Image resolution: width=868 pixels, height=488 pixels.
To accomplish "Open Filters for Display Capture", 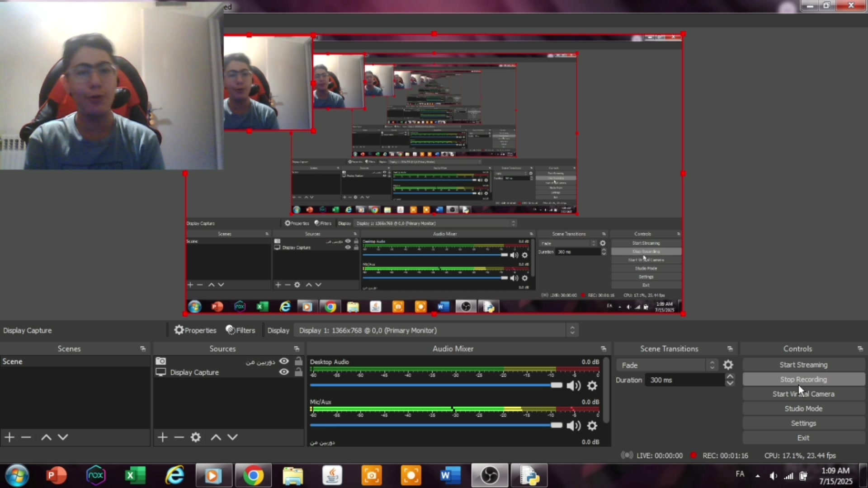I will click(241, 330).
